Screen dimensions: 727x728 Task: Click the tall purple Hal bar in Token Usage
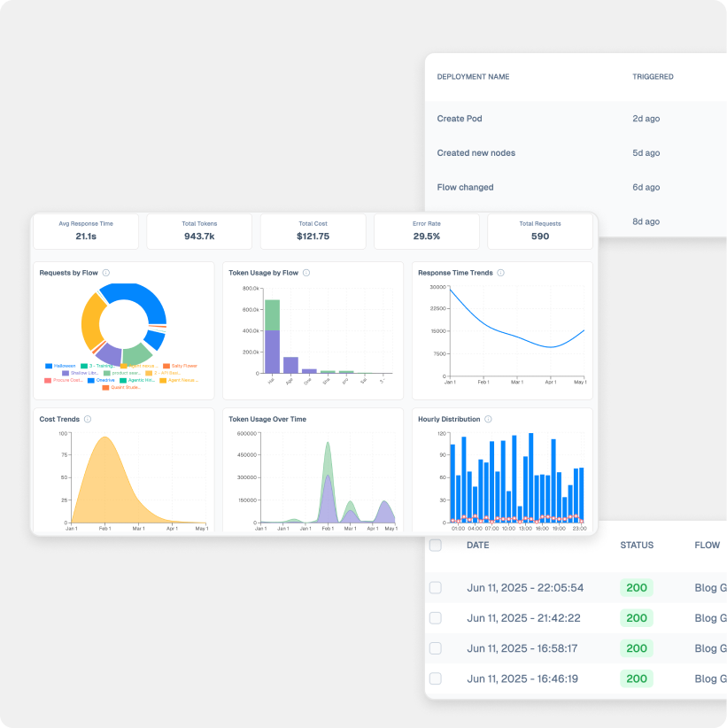coord(272,352)
